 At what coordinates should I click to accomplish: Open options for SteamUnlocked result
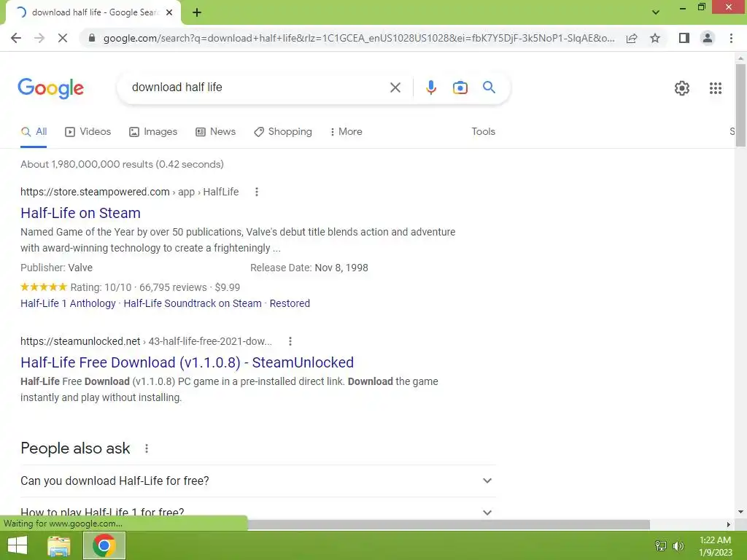(x=290, y=341)
